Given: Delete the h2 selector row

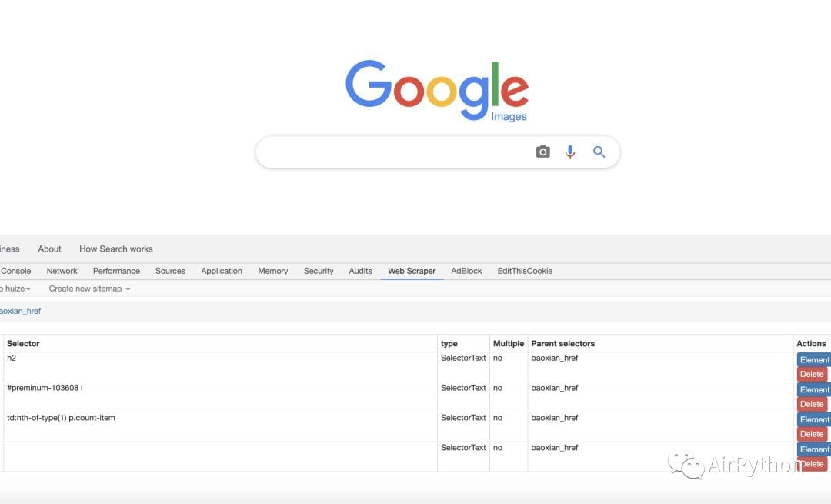Looking at the screenshot, I should (x=812, y=374).
